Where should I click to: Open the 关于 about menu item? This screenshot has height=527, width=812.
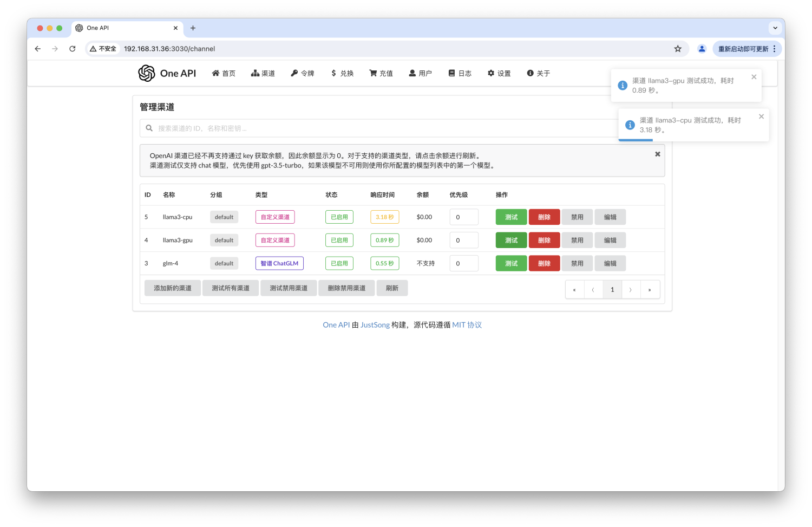[x=539, y=73]
